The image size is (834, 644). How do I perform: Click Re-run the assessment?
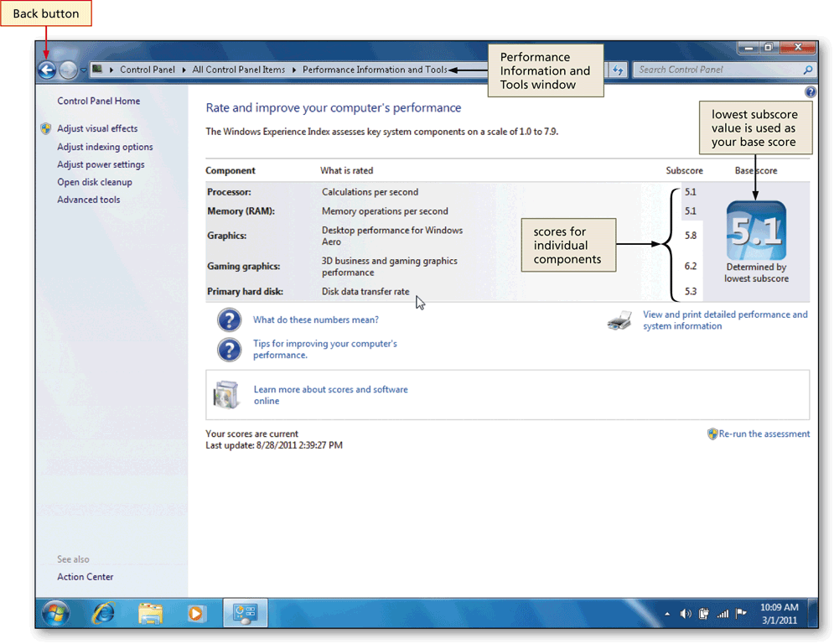tap(764, 434)
